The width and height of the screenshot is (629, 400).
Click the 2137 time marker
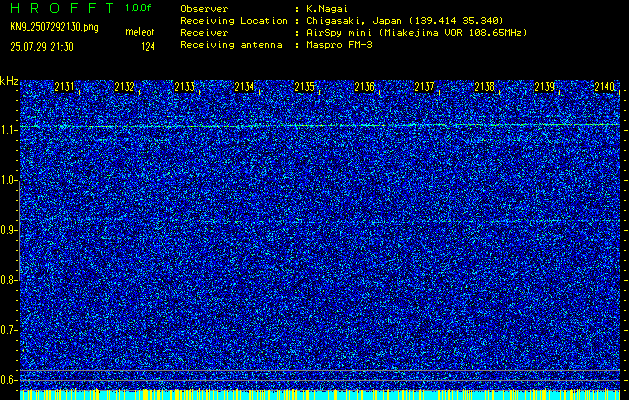coord(424,87)
